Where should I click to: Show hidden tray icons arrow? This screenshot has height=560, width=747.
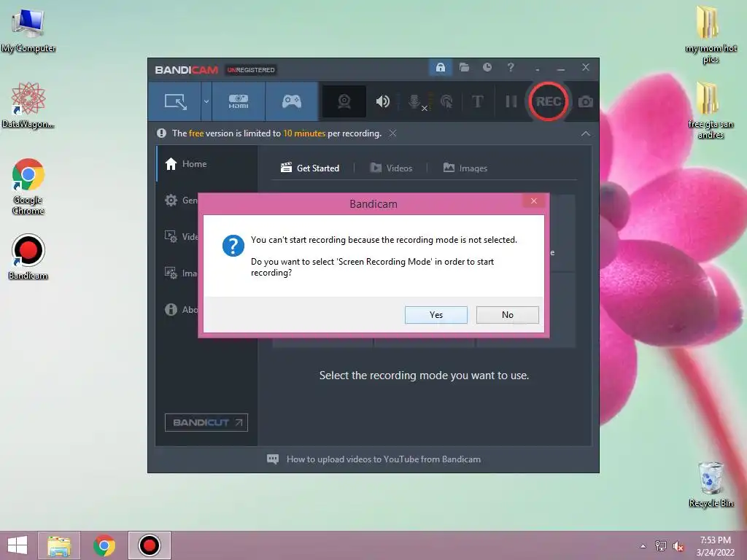click(x=643, y=546)
